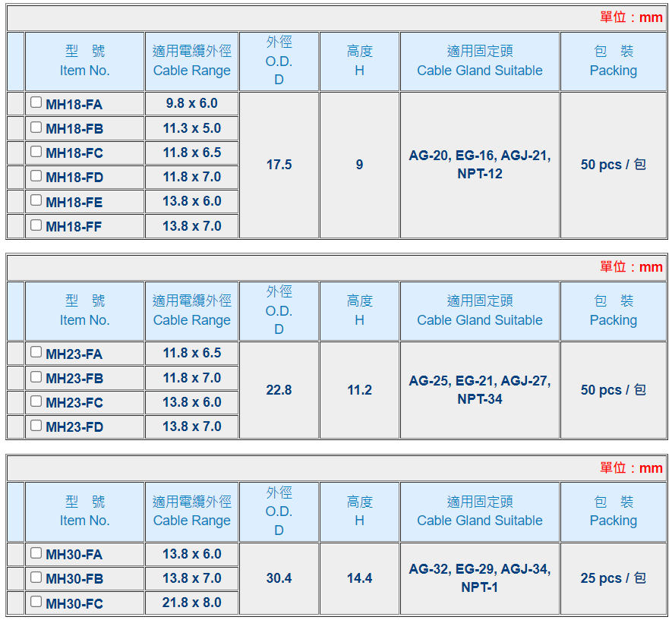Toggle the MH18-FE checkbox

point(36,200)
